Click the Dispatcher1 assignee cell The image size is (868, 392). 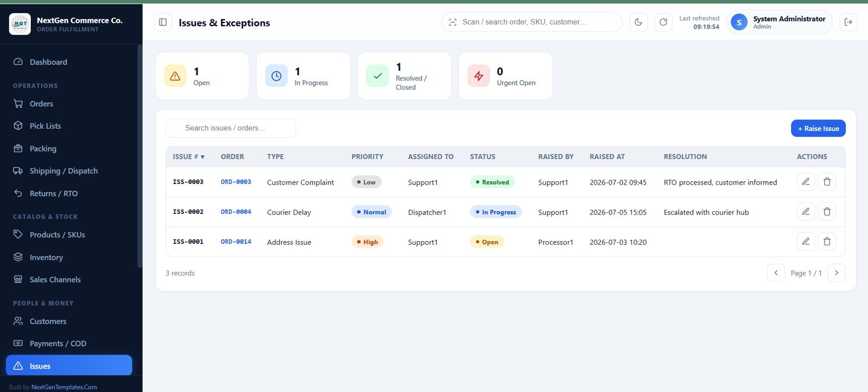pos(427,212)
